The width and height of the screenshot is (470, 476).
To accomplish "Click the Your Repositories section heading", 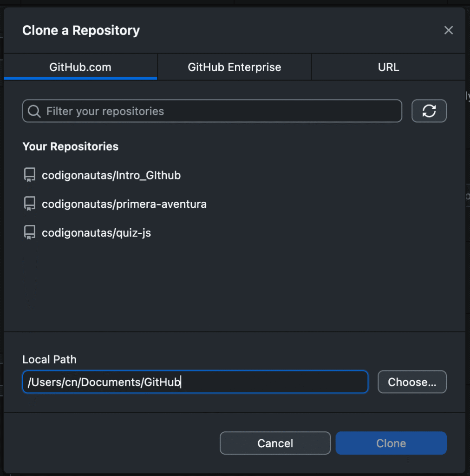I will pos(70,146).
